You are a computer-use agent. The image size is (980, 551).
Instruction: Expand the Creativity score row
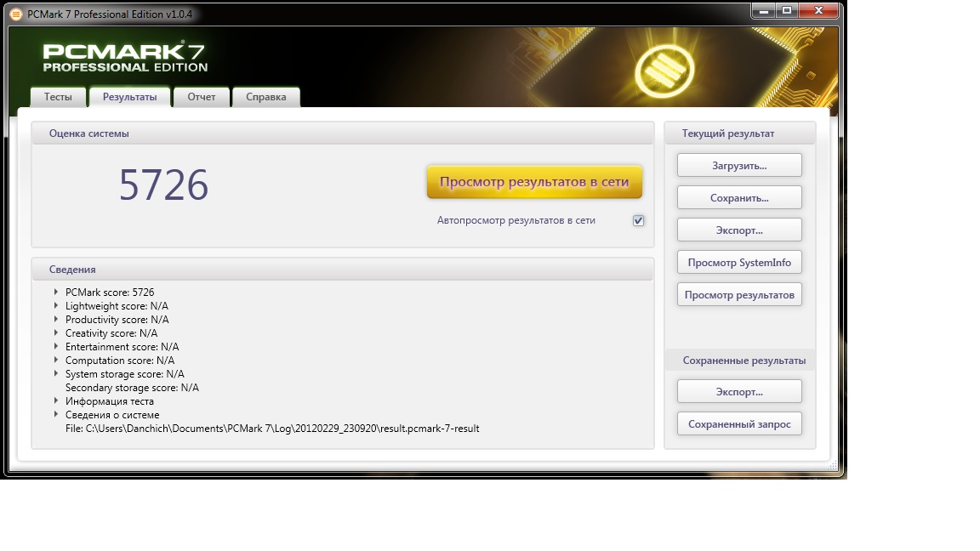coord(56,333)
